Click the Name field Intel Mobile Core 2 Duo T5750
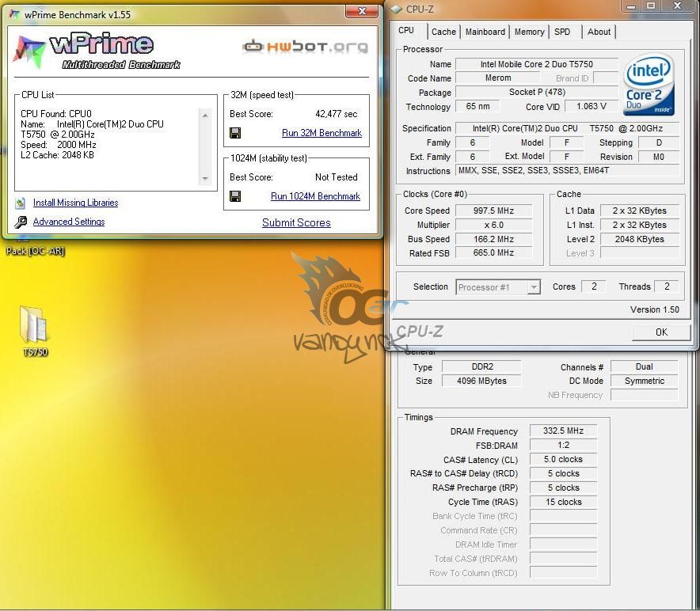700x611 pixels. point(536,64)
